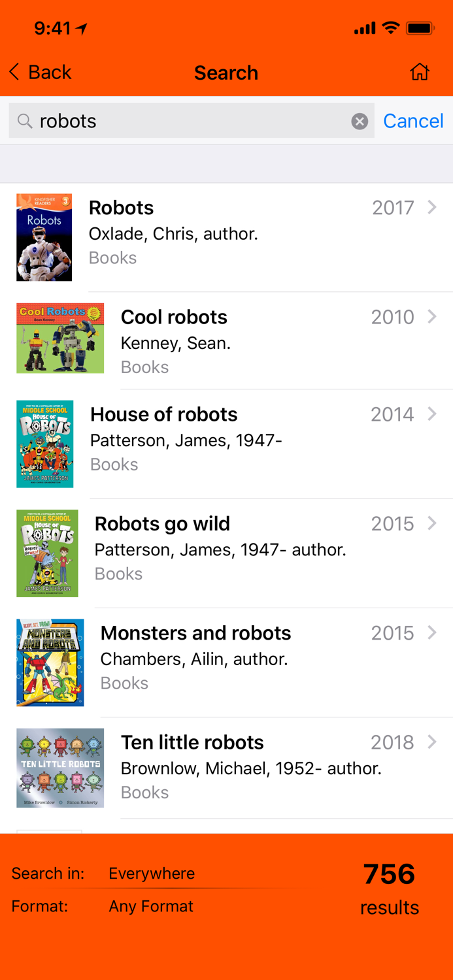Tap the back chevron arrow at top left
The width and height of the screenshot is (453, 980).
tap(13, 72)
